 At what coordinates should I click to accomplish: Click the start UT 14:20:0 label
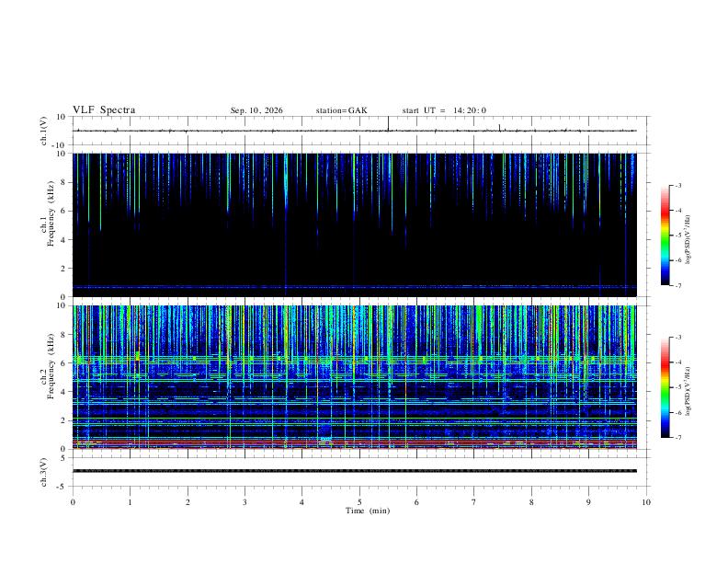point(444,110)
